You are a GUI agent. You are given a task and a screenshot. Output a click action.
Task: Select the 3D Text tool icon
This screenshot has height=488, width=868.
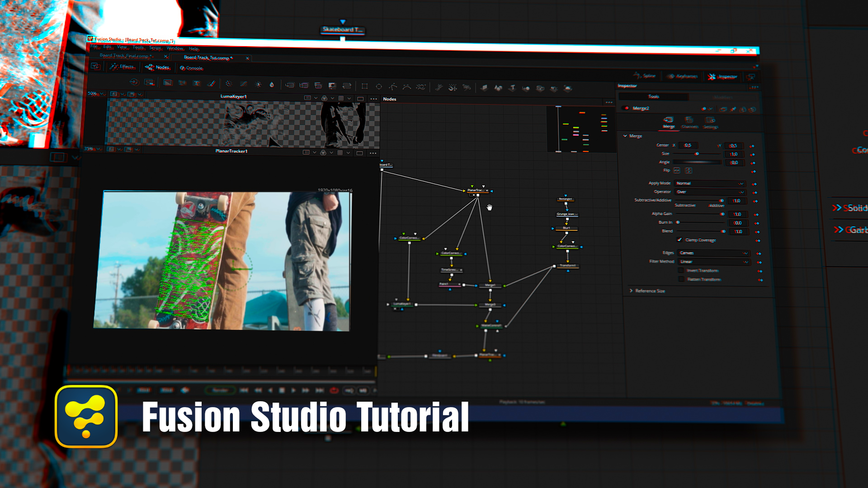(512, 88)
